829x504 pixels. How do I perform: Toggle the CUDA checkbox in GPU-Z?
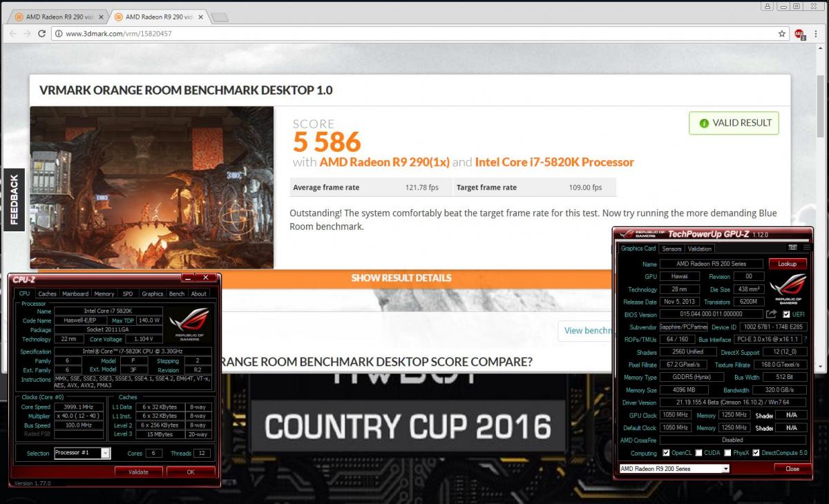698,453
